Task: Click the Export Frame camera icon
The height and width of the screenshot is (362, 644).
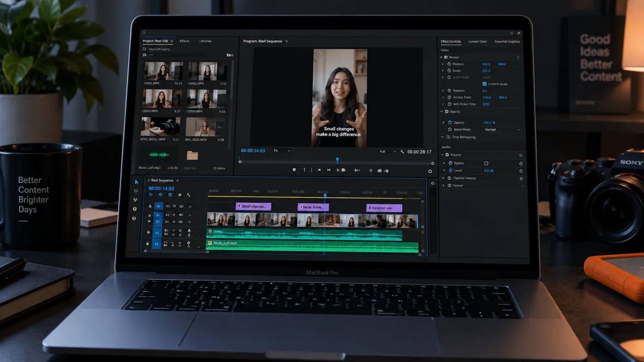Action: coord(379,171)
